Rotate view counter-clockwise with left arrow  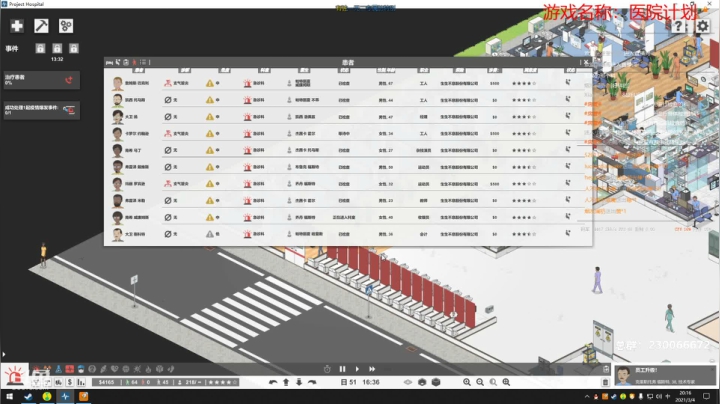[x=273, y=382]
